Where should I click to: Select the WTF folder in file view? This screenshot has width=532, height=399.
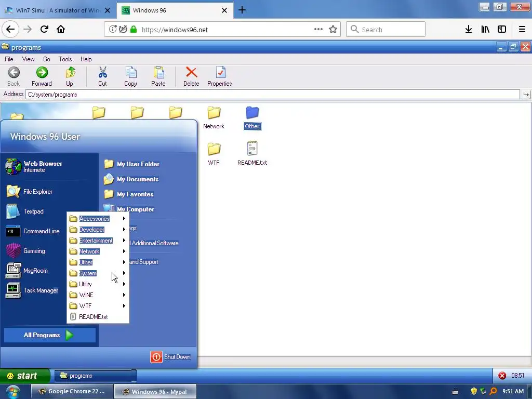214,149
